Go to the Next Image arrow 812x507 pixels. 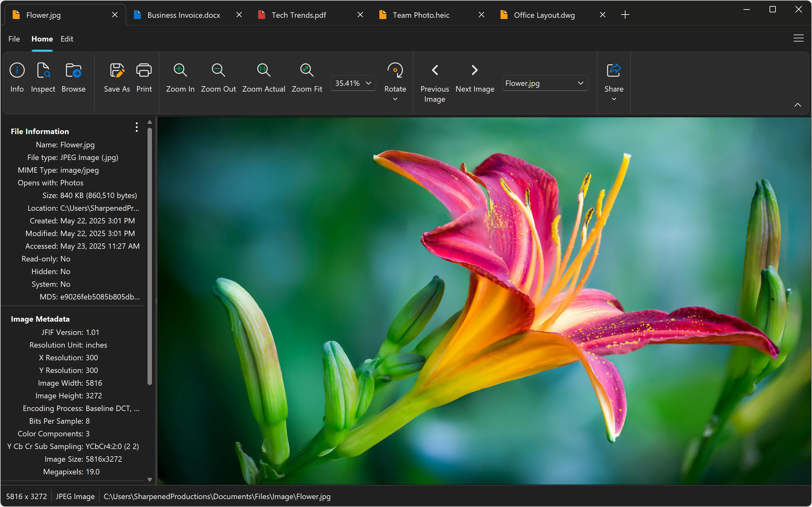pyautogui.click(x=475, y=70)
